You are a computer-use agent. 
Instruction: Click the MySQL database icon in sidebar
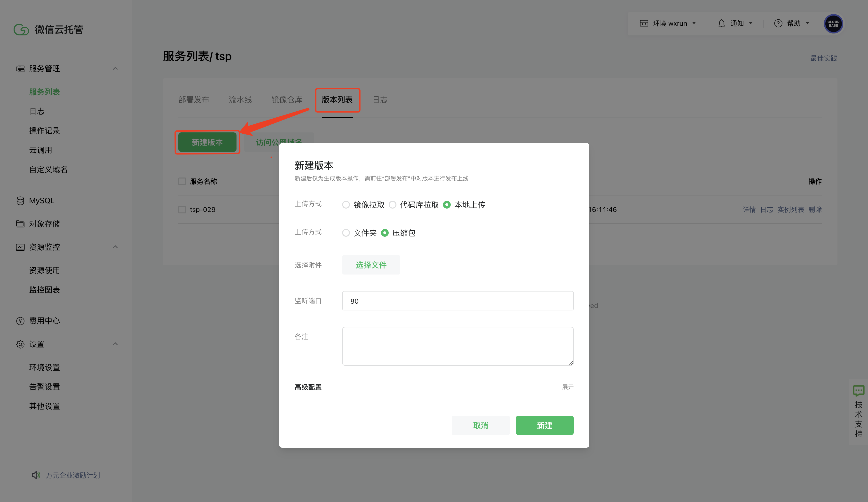pyautogui.click(x=20, y=201)
